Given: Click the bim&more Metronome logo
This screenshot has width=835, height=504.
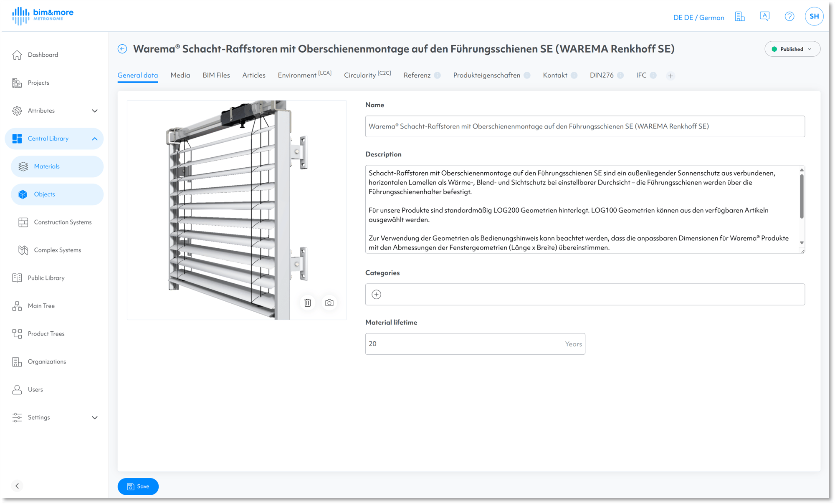Looking at the screenshot, I should tap(43, 16).
